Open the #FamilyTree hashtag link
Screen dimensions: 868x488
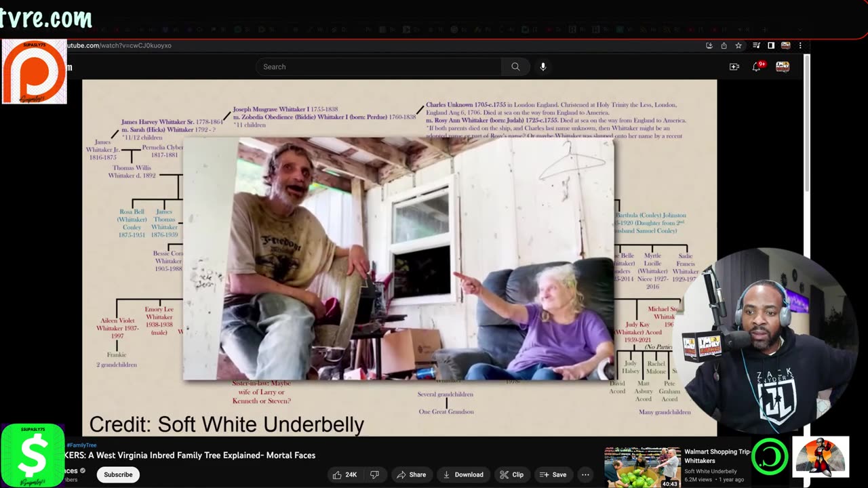pyautogui.click(x=81, y=445)
